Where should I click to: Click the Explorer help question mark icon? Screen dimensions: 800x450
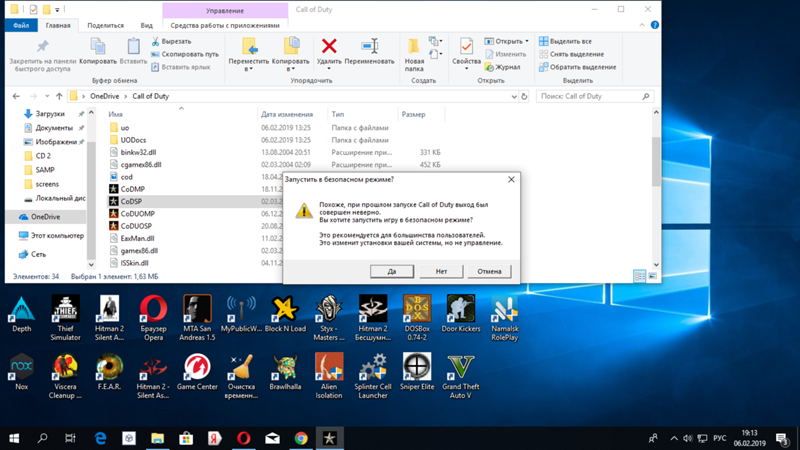click(655, 25)
